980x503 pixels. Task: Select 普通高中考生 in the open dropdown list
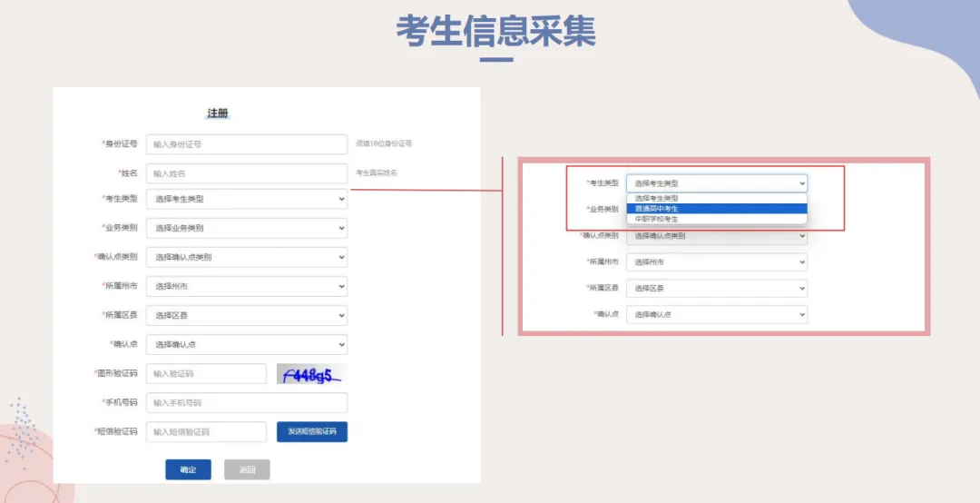[717, 208]
